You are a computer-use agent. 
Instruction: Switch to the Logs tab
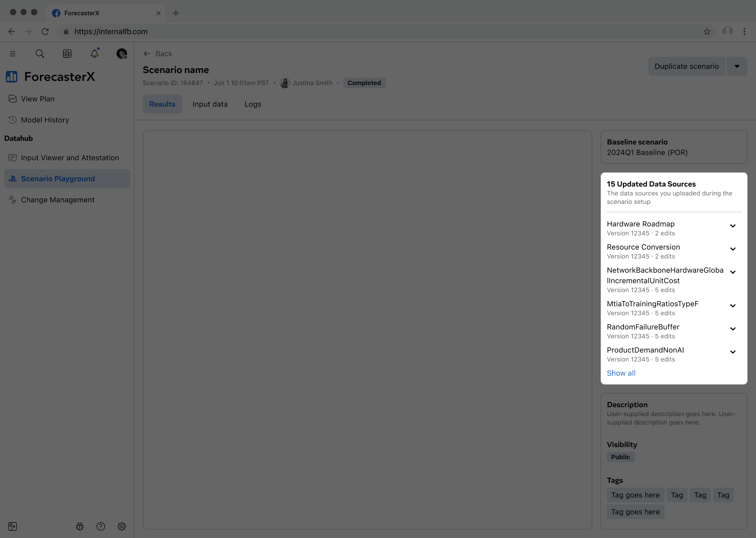pos(253,104)
